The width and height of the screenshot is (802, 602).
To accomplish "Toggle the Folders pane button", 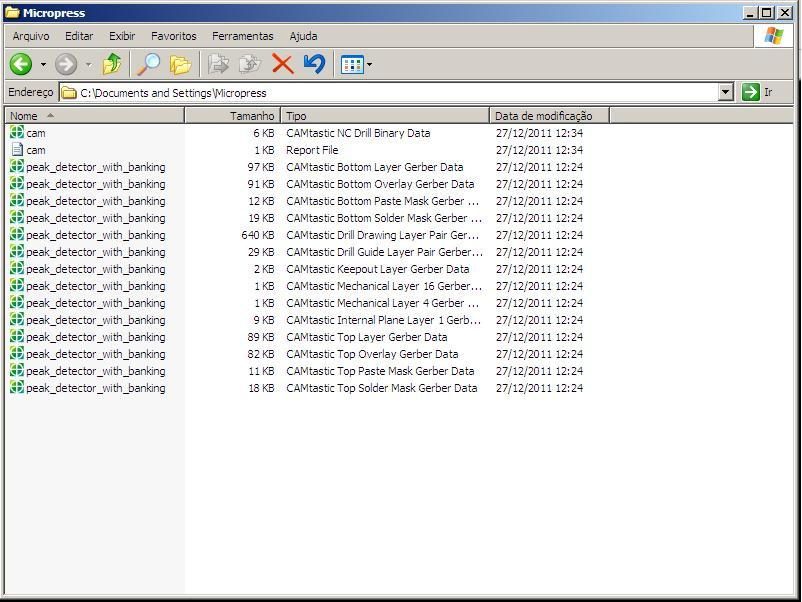I will pos(180,64).
